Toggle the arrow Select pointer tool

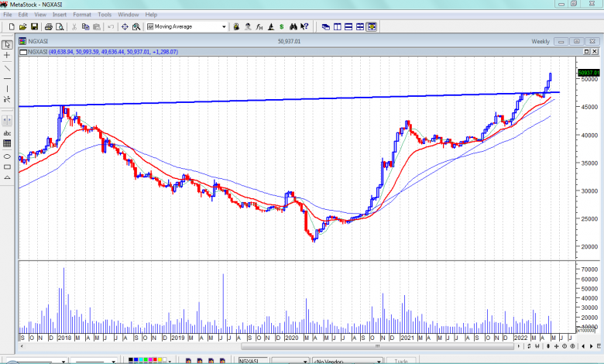[7, 43]
